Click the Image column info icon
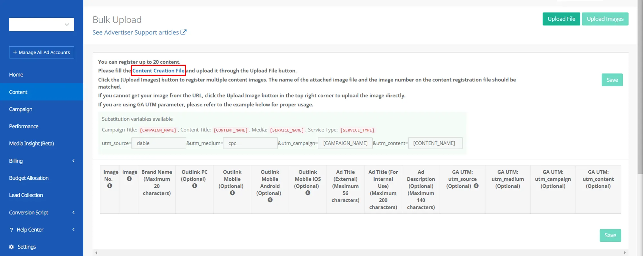This screenshot has height=256, width=644. pos(129,179)
